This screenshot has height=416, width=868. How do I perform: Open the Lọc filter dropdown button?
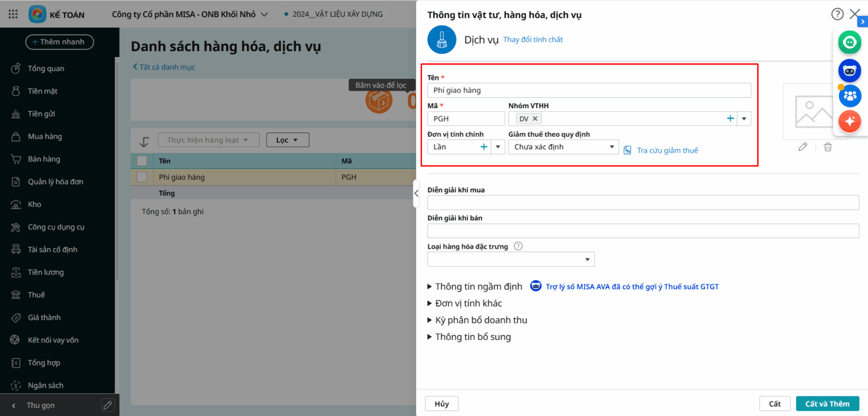(288, 140)
